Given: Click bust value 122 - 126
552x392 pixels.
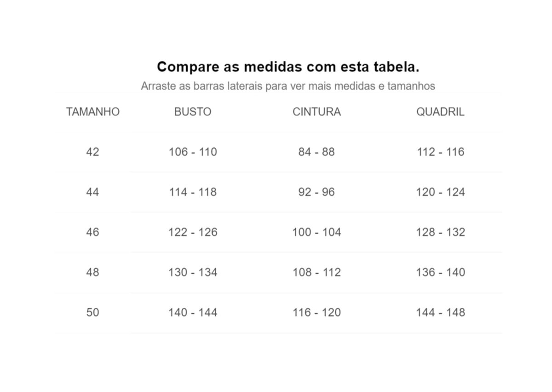Looking at the screenshot, I should 193,232.
